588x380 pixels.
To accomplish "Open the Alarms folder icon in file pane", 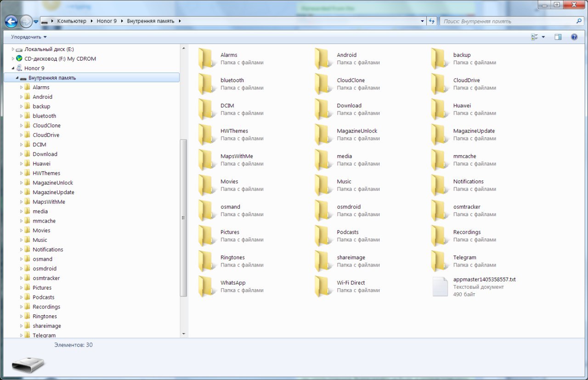I will (207, 59).
